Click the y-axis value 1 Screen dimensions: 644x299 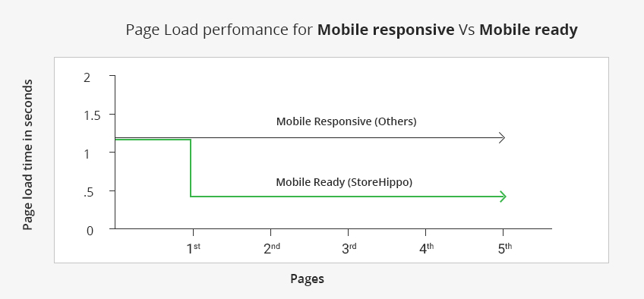87,154
